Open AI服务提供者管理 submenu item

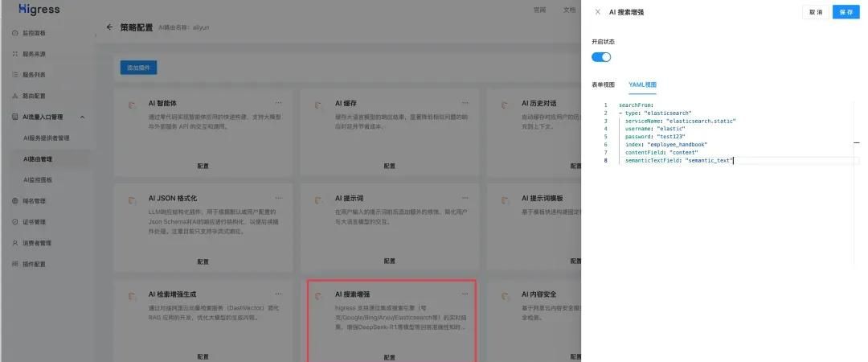(x=46, y=138)
